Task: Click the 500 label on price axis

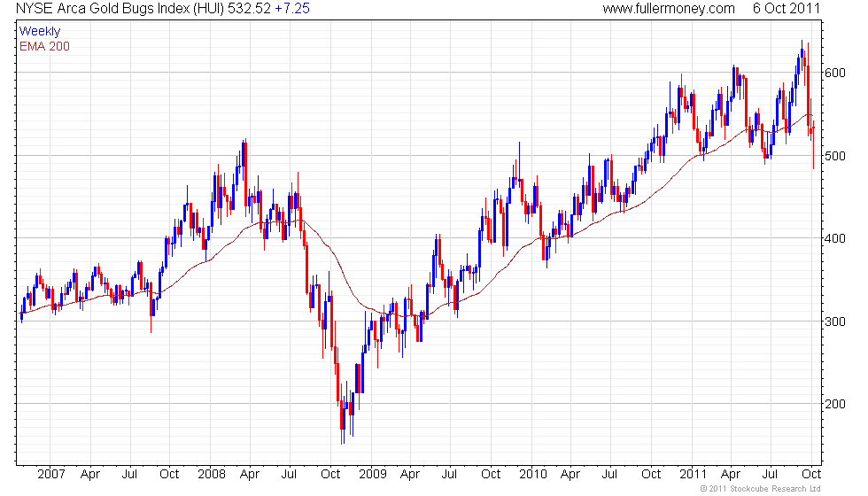Action: [837, 156]
